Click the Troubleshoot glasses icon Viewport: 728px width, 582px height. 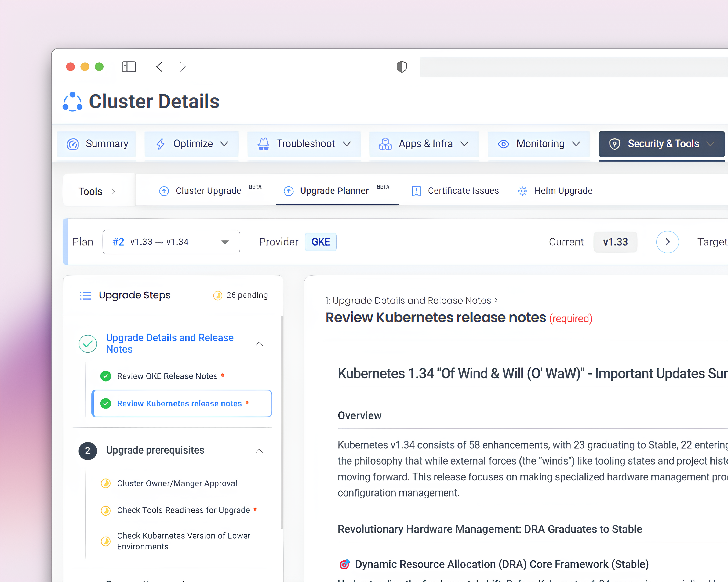point(263,144)
